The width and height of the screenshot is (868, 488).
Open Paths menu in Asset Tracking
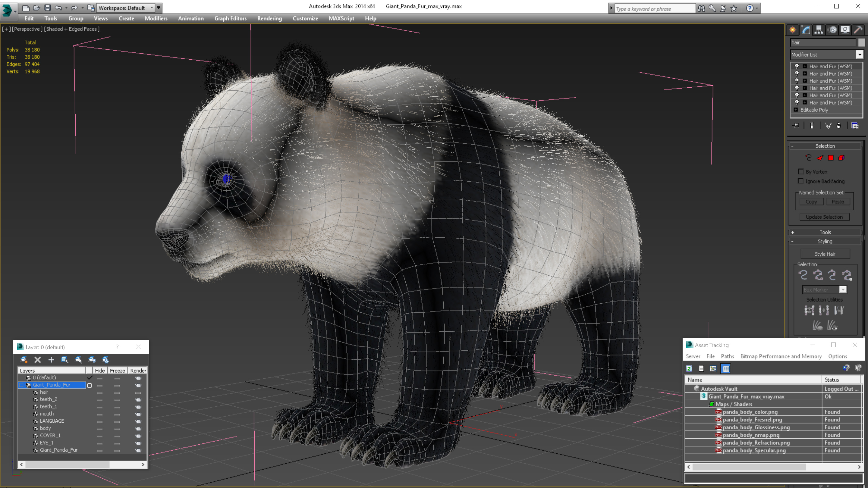coord(728,356)
